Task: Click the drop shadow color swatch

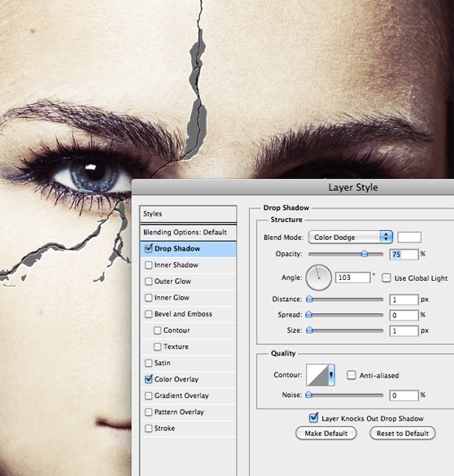Action: click(409, 237)
